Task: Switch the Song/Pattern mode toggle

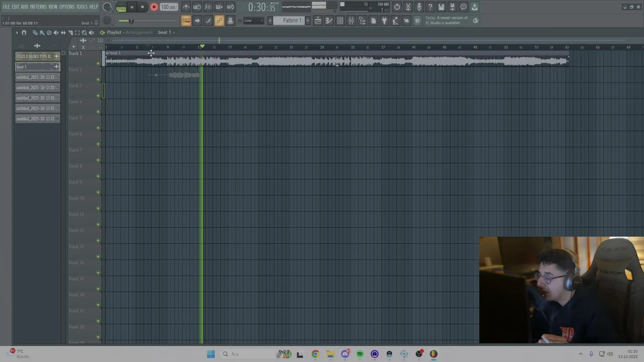Action: click(121, 8)
